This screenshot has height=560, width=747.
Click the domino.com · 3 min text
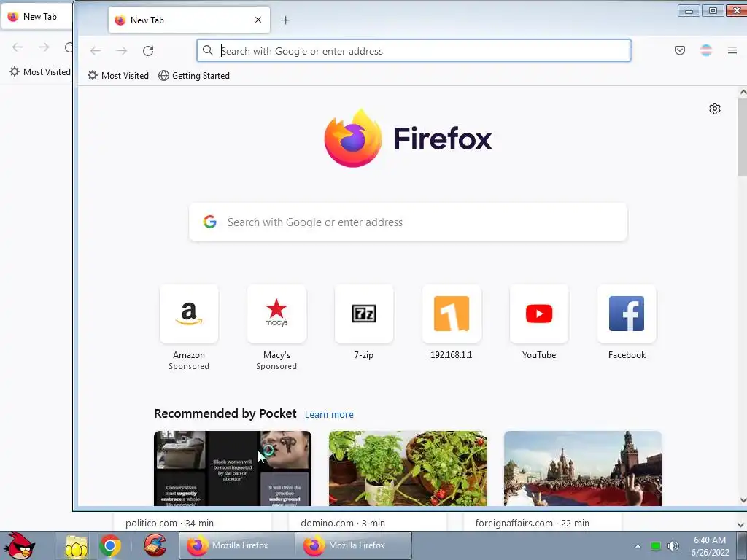click(x=343, y=524)
